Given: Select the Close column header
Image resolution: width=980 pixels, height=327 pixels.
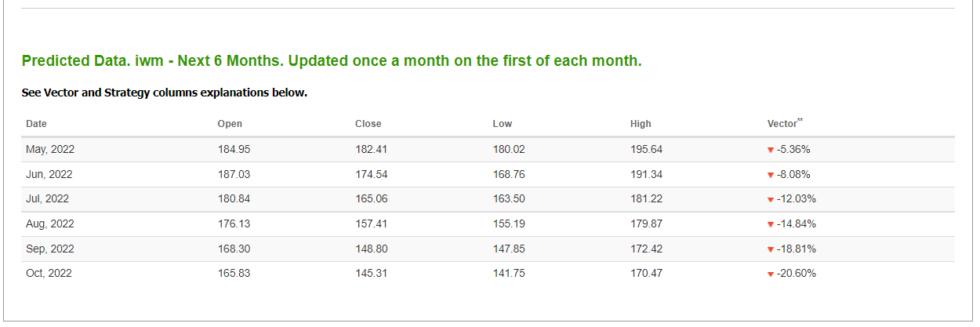Looking at the screenshot, I should click(x=368, y=124).
